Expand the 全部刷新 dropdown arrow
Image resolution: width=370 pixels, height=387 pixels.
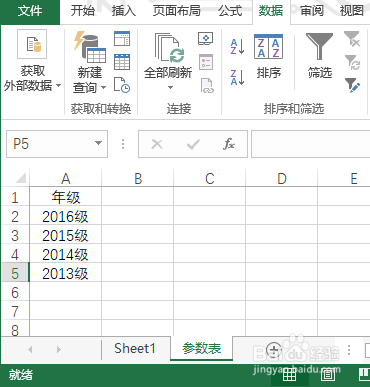[170, 87]
